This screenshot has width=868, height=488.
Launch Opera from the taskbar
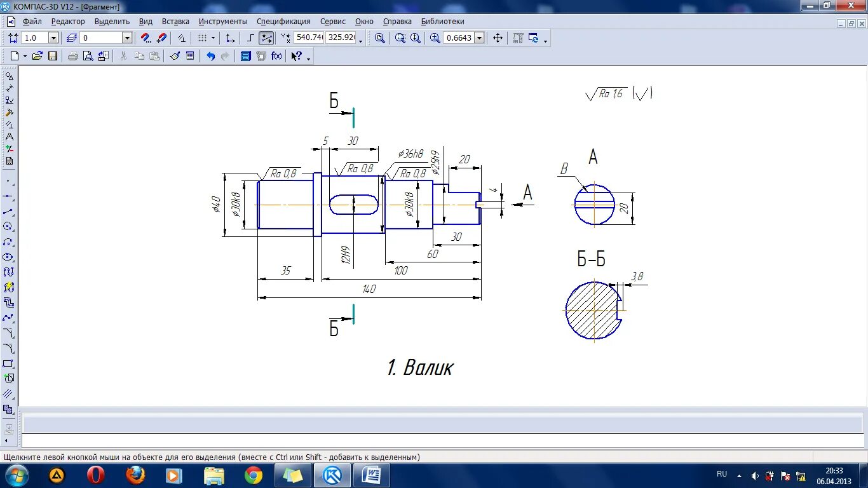point(96,475)
